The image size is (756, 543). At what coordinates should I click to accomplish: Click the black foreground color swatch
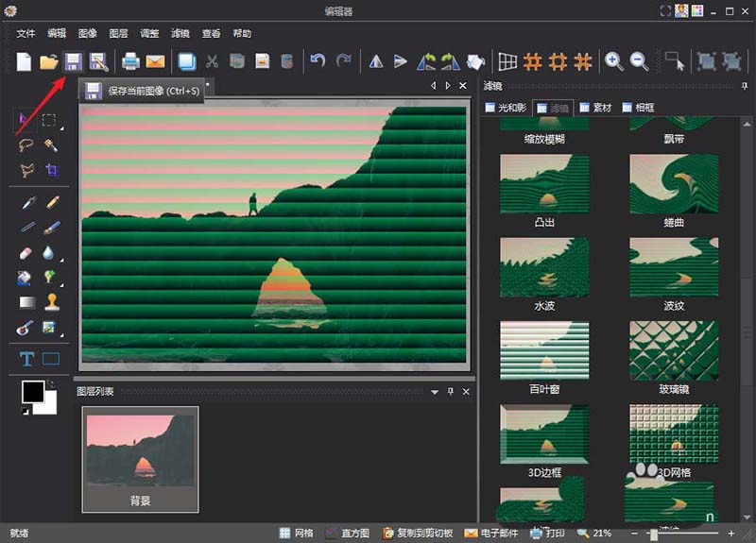(x=32, y=392)
